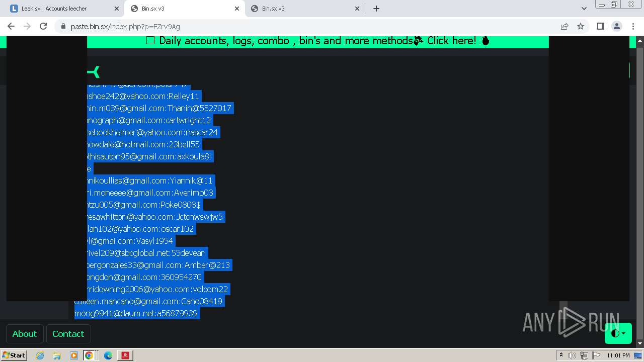
Task: Go back to previous page
Action: [x=11, y=26]
